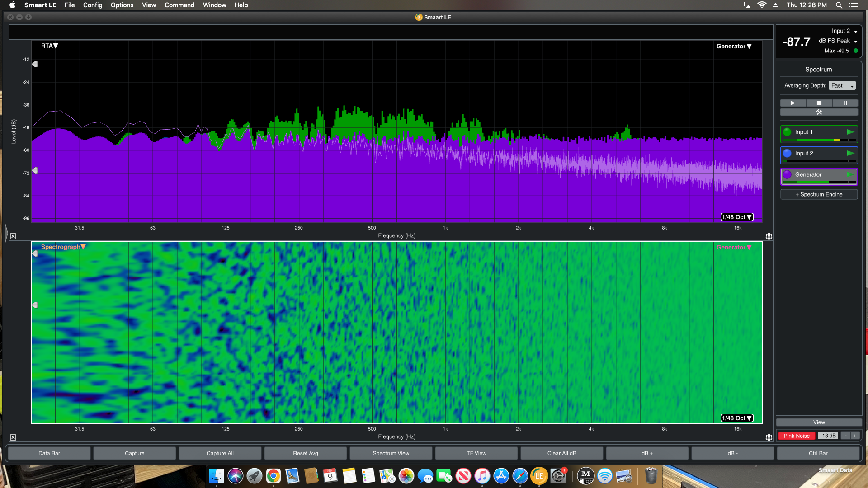Image resolution: width=868 pixels, height=488 pixels.
Task: Open Finder from the dock
Action: click(x=217, y=476)
